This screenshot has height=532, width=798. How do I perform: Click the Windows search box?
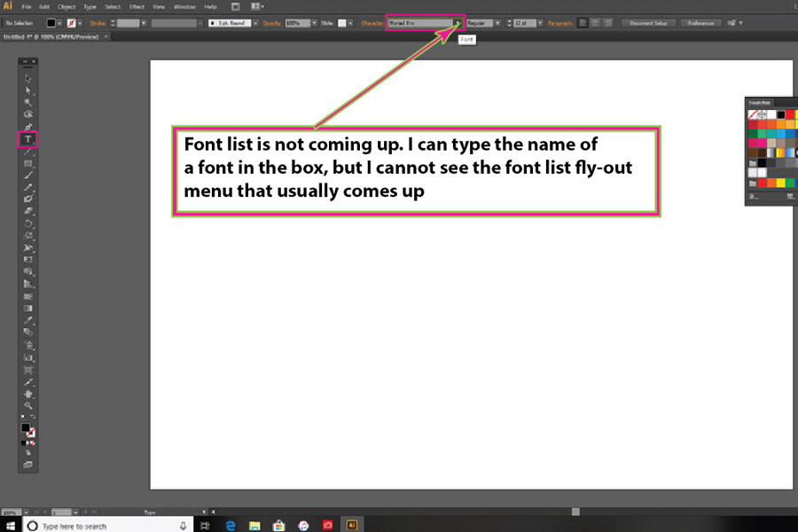point(108,526)
